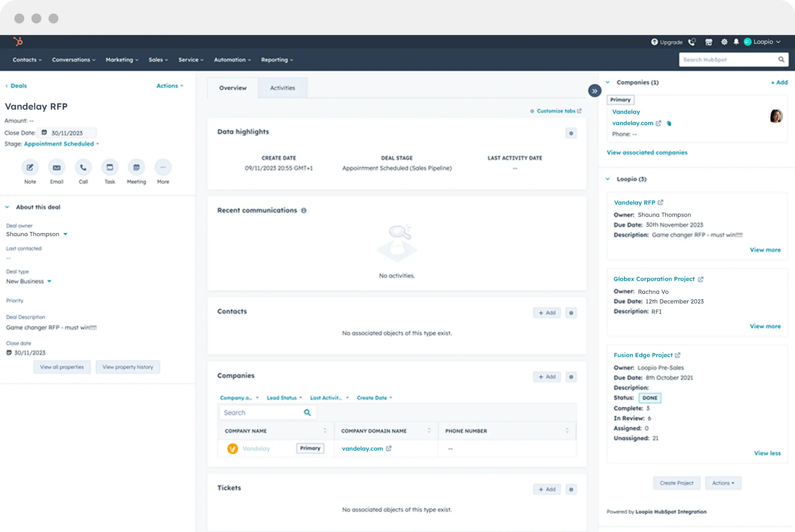Open View associated companies link
Image resolution: width=795 pixels, height=532 pixels.
click(x=647, y=152)
